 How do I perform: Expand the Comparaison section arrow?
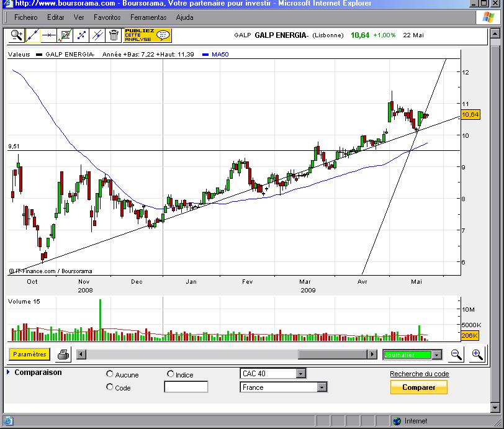8,372
